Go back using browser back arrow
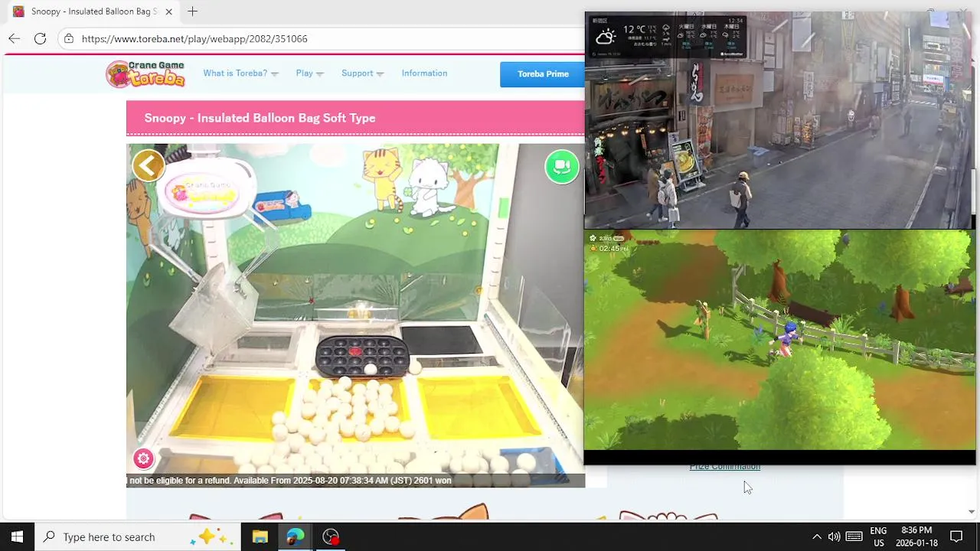980x551 pixels. coord(15,38)
